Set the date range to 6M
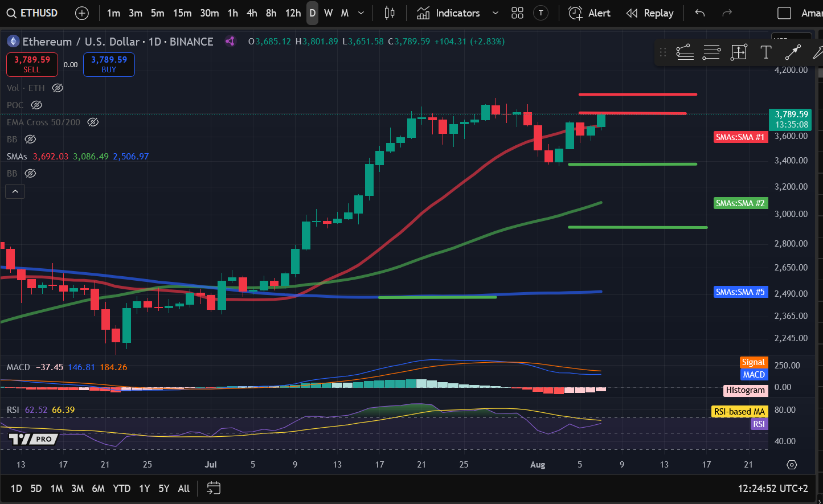Image resolution: width=823 pixels, height=504 pixels. 98,488
